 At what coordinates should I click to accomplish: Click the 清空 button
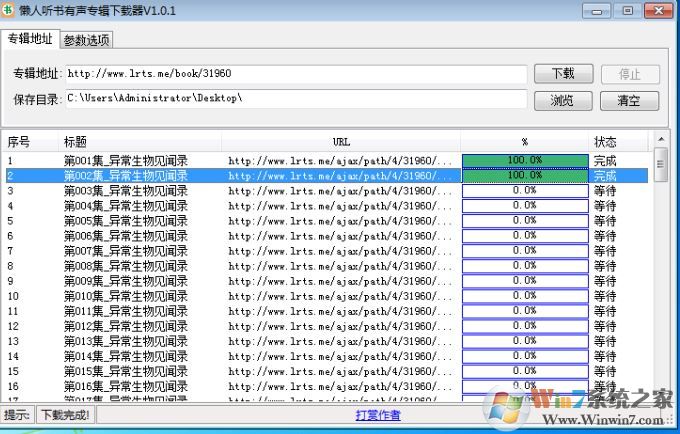click(629, 100)
